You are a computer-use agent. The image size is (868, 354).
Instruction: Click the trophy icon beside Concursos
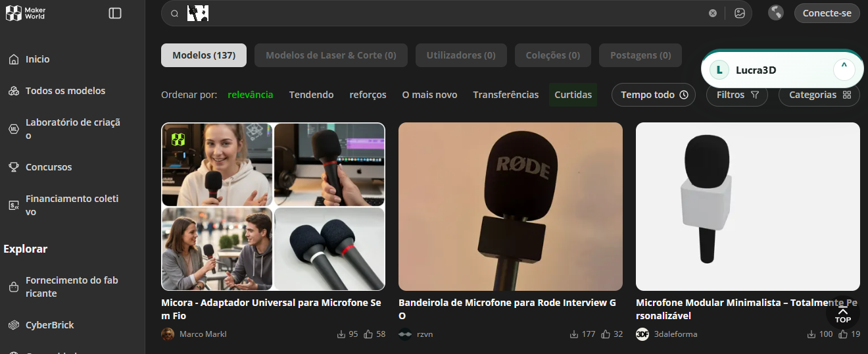(x=14, y=167)
